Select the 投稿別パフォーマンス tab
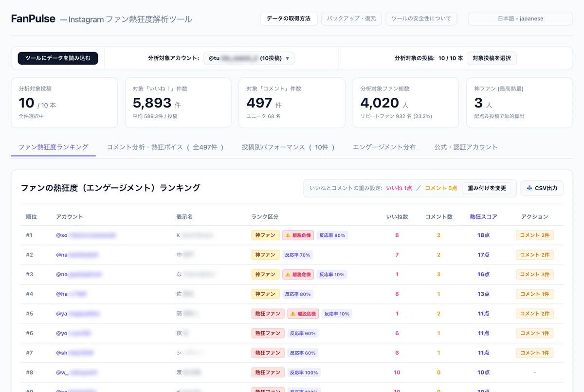 click(x=288, y=147)
